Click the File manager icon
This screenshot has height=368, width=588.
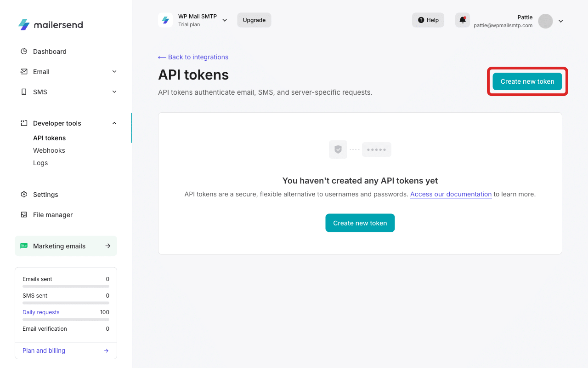tap(23, 215)
